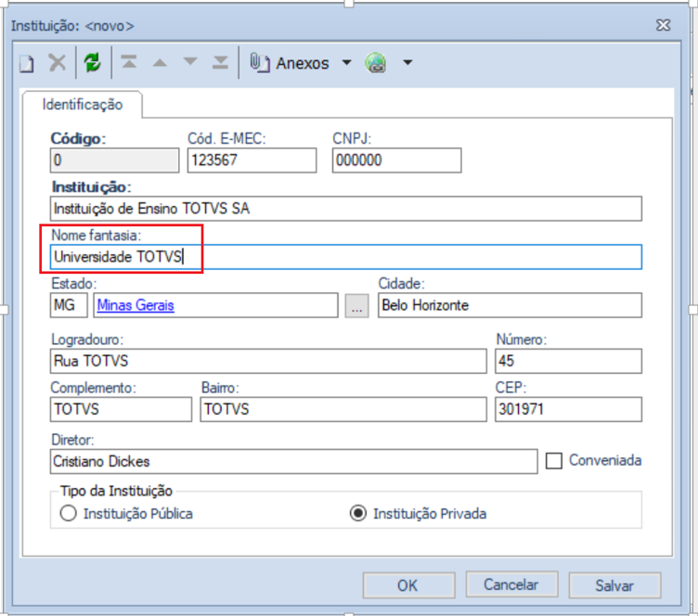Screen dimensions: 698x616
Task: Expand dropdown arrow next to globe icon
Action: (407, 63)
